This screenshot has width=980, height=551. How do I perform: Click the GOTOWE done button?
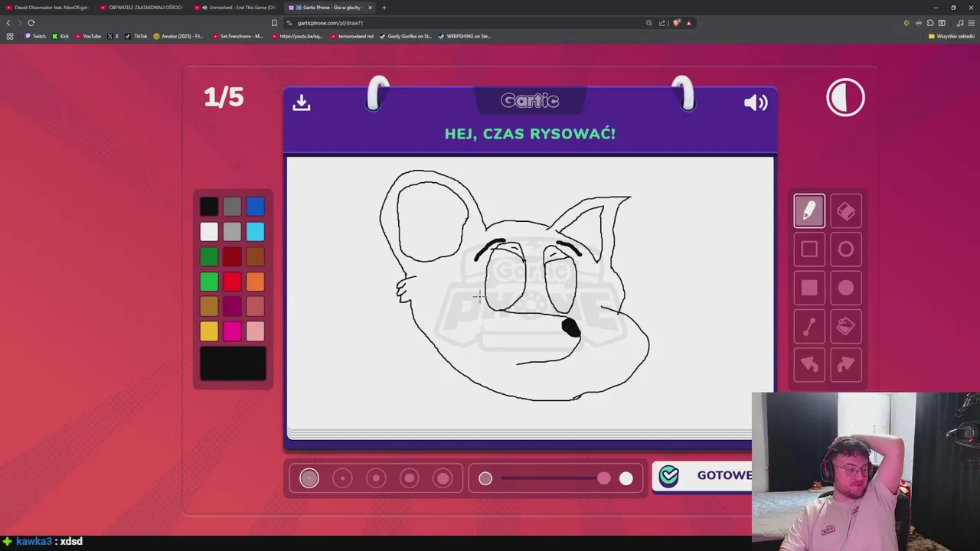click(x=702, y=475)
